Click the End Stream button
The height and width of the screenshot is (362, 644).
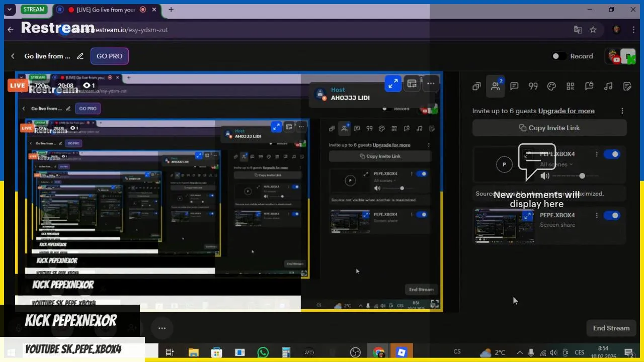[611, 328]
